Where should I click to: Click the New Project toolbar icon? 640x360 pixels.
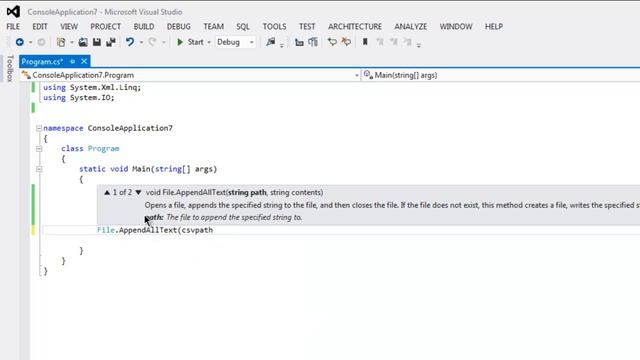coord(61,42)
